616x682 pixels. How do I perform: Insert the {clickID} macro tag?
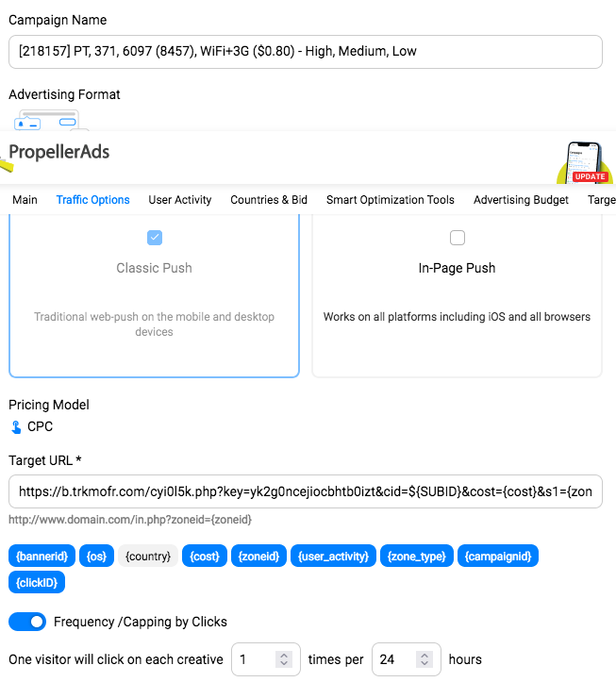click(x=37, y=582)
